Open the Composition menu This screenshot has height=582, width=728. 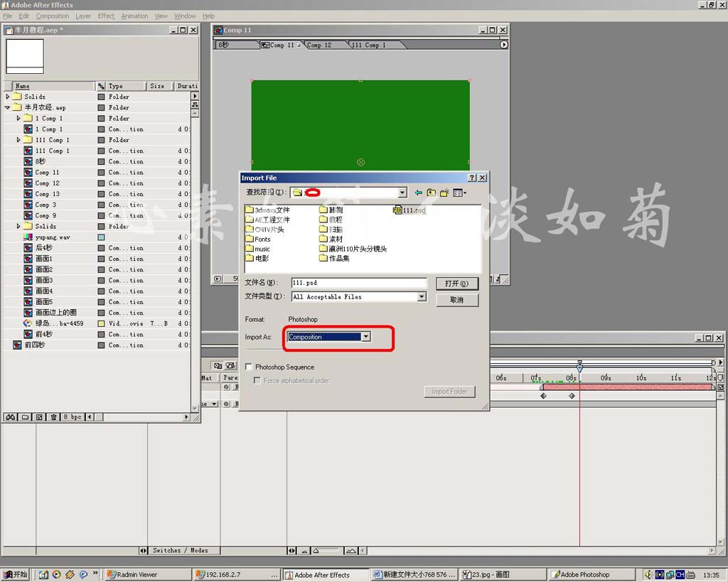[53, 16]
